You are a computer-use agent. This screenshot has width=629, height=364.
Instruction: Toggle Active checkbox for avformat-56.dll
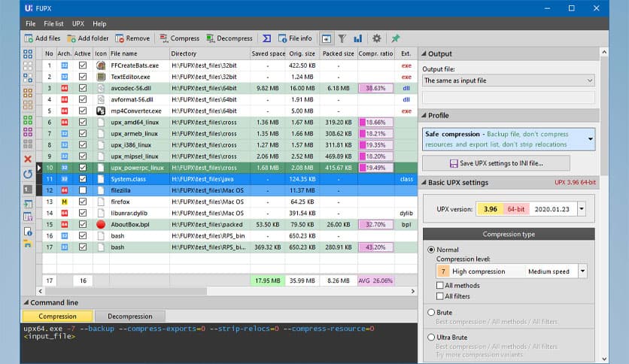click(83, 99)
